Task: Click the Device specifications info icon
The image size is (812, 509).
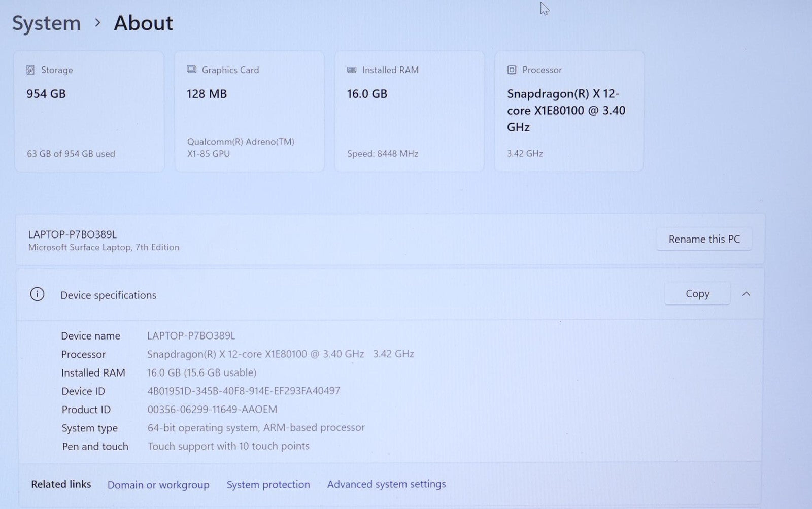Action: (x=37, y=294)
